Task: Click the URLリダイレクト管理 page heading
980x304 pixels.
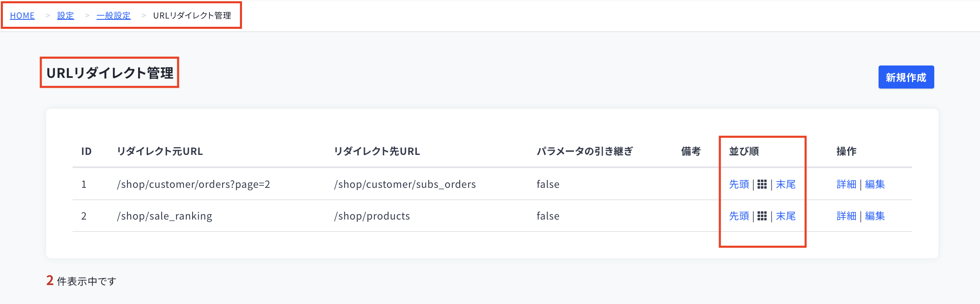Action: click(110, 73)
